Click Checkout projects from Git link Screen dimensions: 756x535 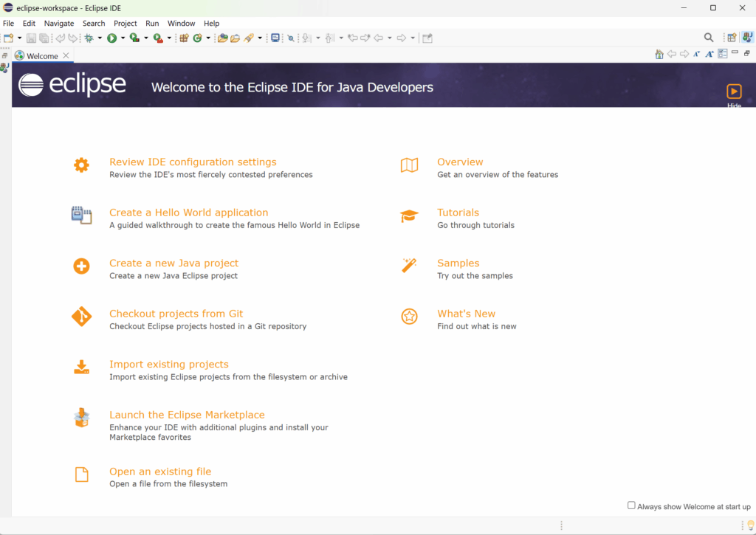click(x=176, y=314)
